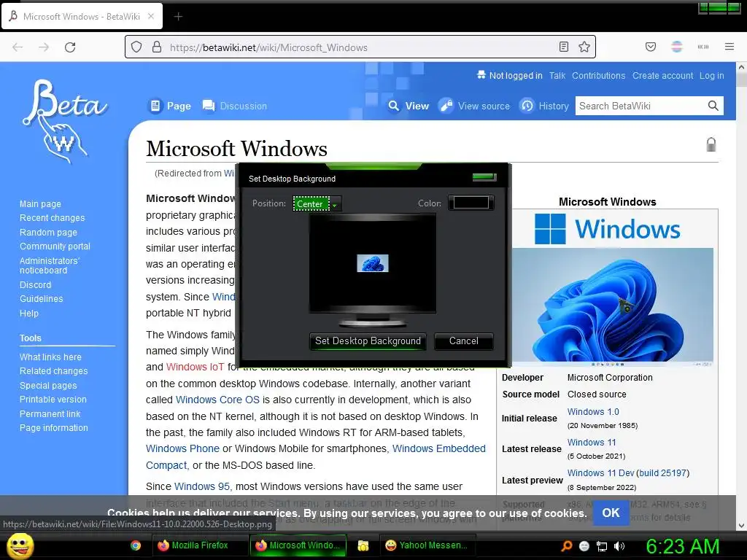
Task: Open Community portal link
Action: click(55, 246)
